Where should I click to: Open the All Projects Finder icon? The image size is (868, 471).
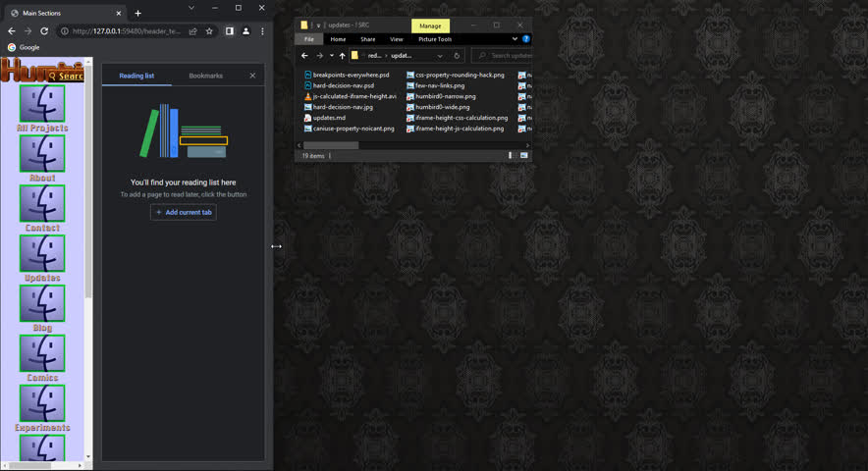tap(42, 103)
